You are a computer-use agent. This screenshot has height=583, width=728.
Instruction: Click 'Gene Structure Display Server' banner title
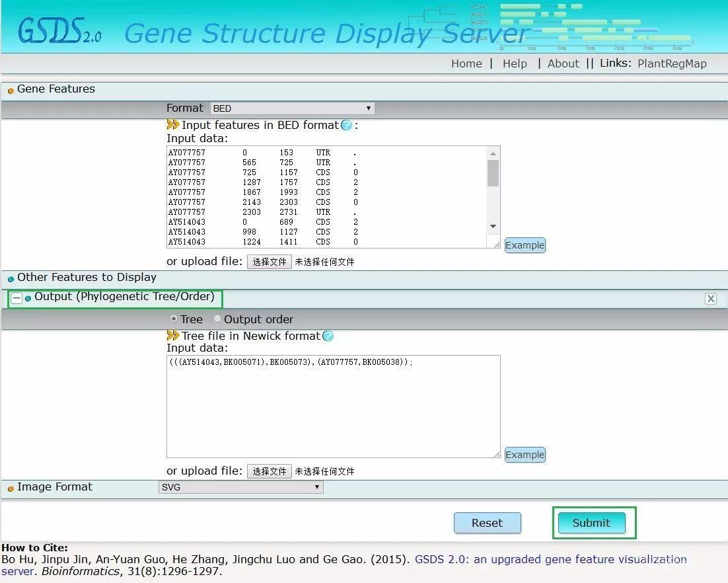326,34
